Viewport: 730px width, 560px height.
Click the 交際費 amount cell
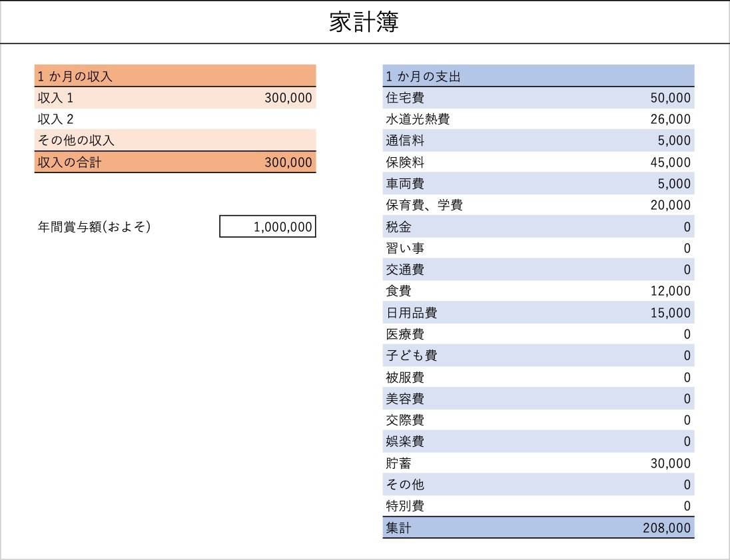point(687,420)
